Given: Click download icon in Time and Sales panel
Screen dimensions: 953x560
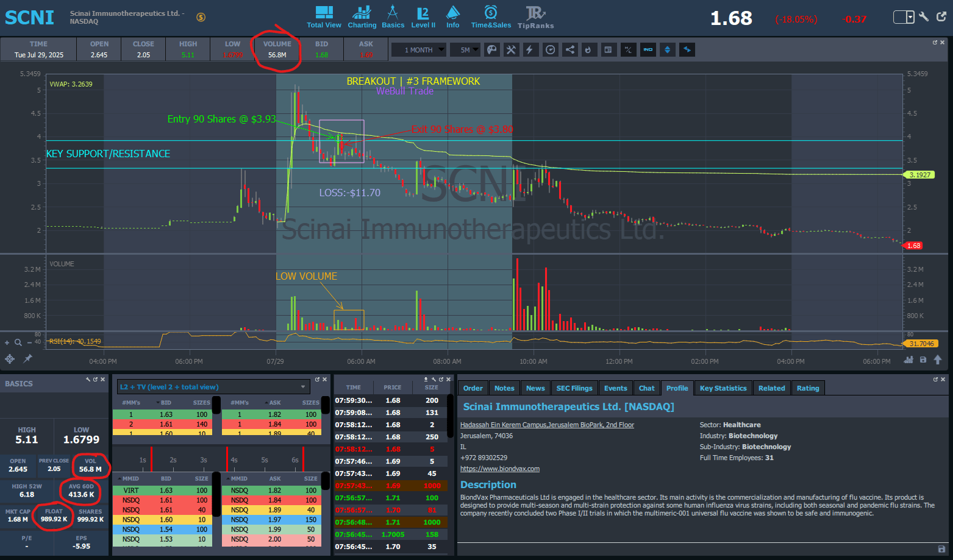Looking at the screenshot, I should (426, 379).
